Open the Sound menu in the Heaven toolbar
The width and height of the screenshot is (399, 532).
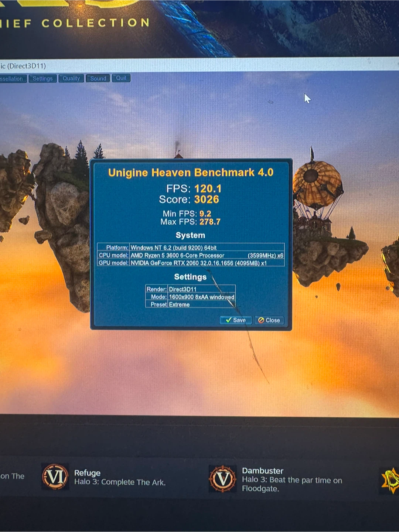[x=98, y=78]
